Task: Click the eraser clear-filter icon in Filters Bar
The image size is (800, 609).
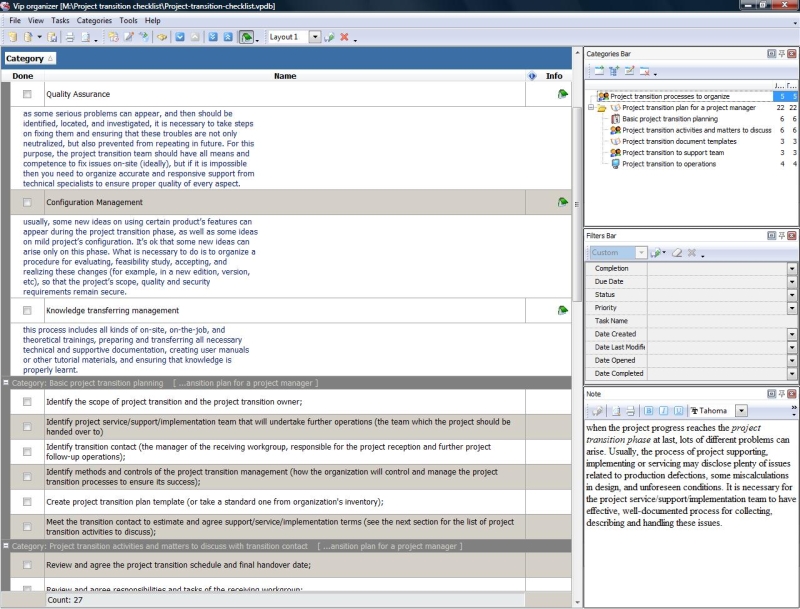Action: 677,253
